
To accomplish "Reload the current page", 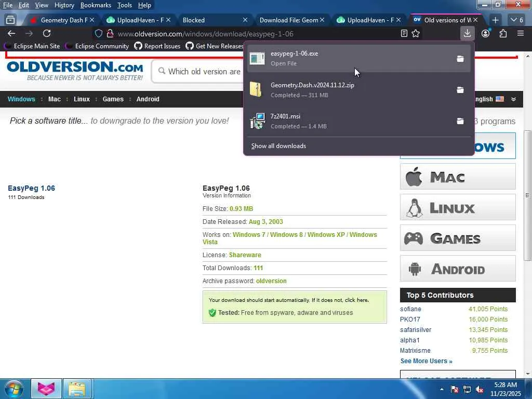I will click(47, 33).
